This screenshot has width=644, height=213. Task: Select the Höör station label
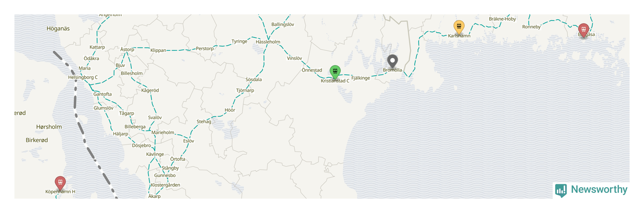coord(230,110)
